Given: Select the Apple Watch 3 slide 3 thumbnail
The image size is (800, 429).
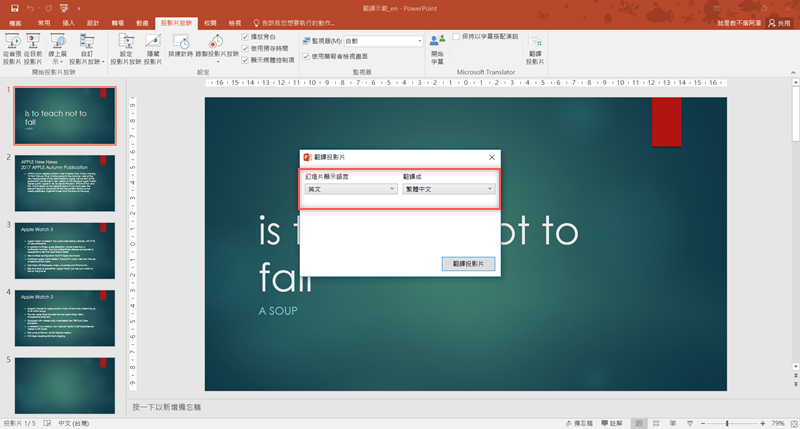Looking at the screenshot, I should 65,250.
